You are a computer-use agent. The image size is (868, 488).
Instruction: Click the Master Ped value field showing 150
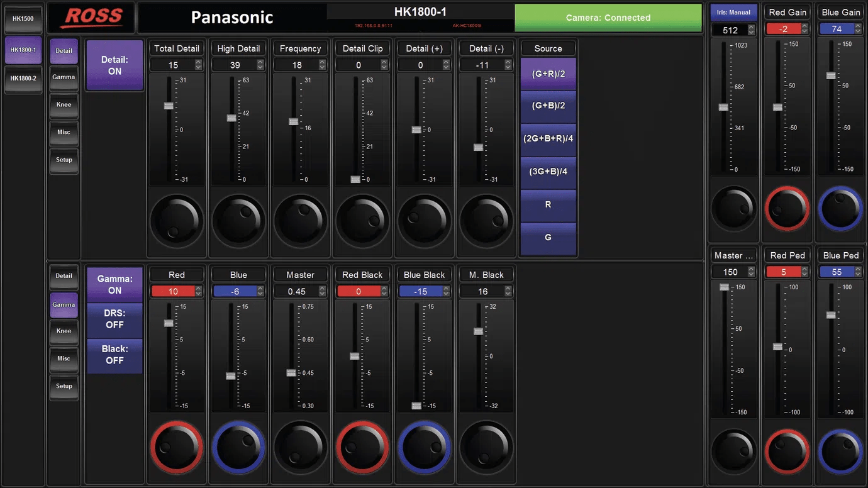click(x=730, y=272)
